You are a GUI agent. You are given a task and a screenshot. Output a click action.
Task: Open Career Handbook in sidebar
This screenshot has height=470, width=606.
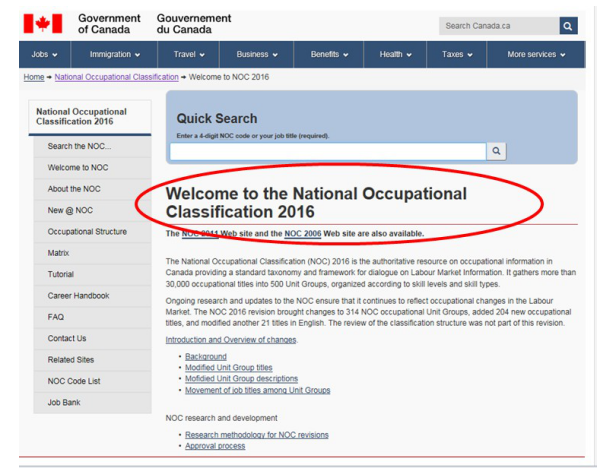[x=92, y=296]
